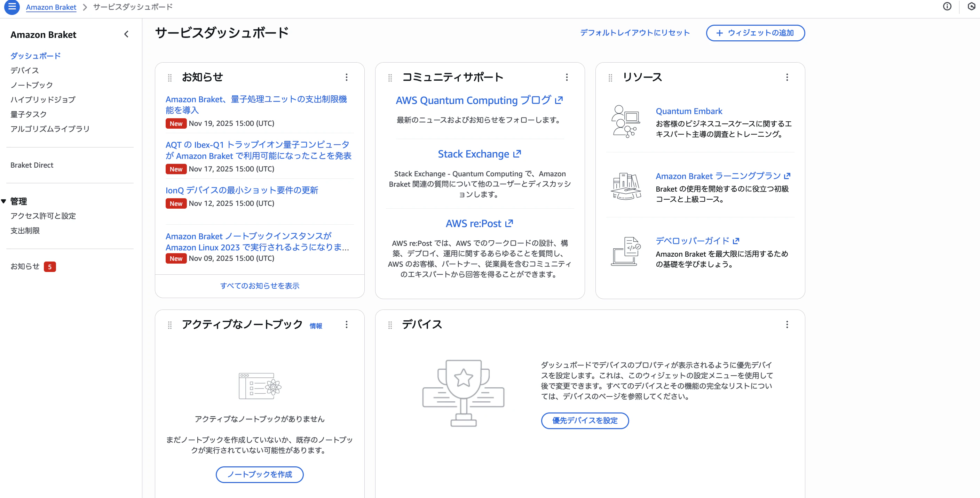Click the ウィジェットの追加 button
The height and width of the screenshot is (498, 980).
click(756, 33)
